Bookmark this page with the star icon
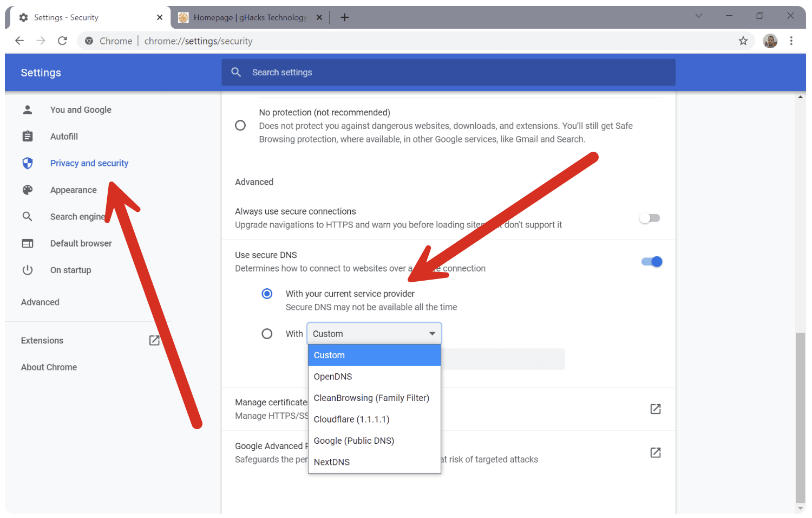The height and width of the screenshot is (518, 812). 743,41
